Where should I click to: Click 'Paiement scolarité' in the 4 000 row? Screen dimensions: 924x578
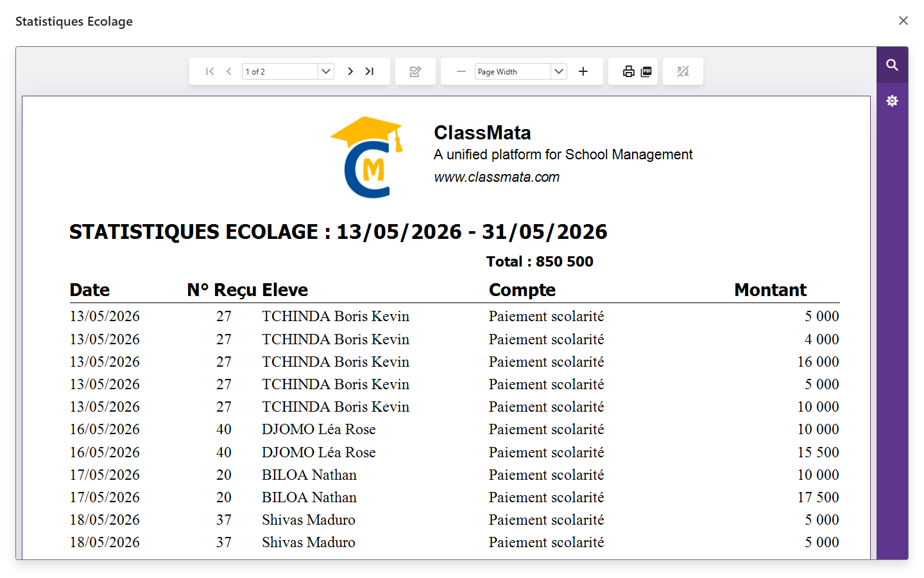[547, 339]
